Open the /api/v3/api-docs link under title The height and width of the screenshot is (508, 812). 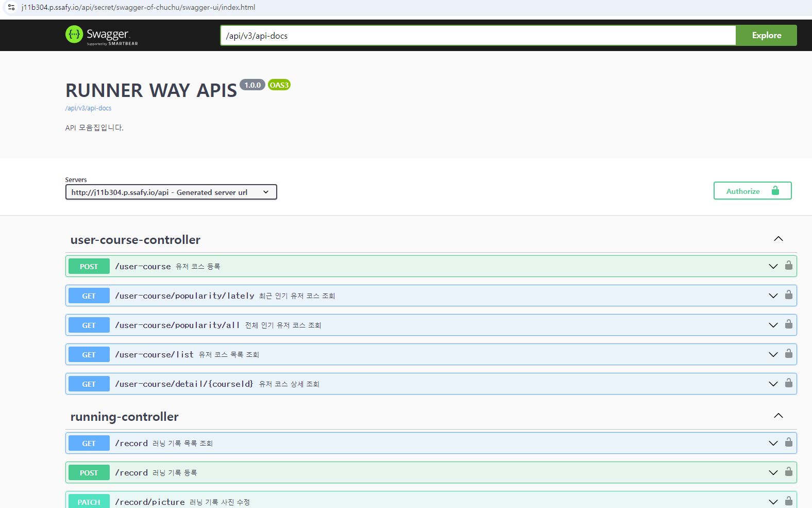[88, 108]
